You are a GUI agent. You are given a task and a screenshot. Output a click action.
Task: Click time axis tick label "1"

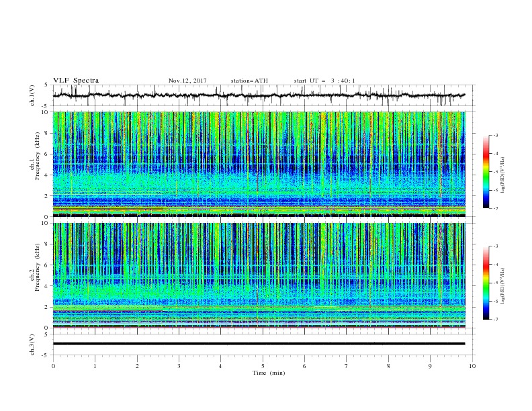pos(95,366)
